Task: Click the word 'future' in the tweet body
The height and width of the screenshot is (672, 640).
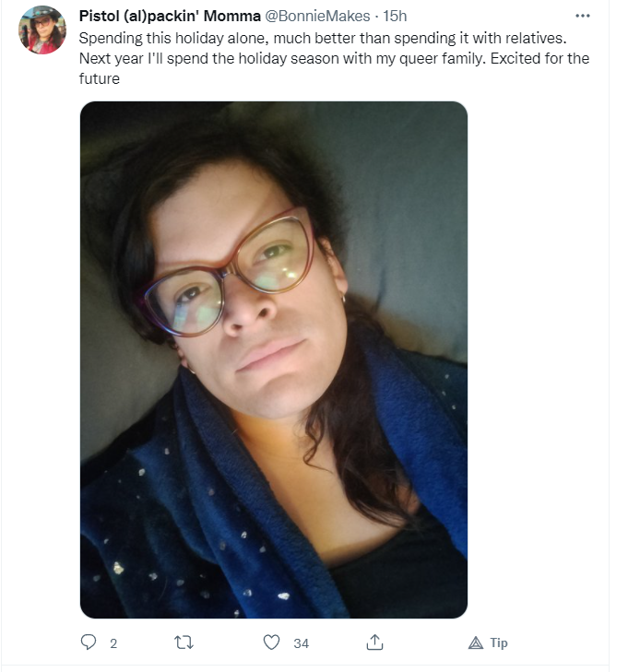Action: 99,79
